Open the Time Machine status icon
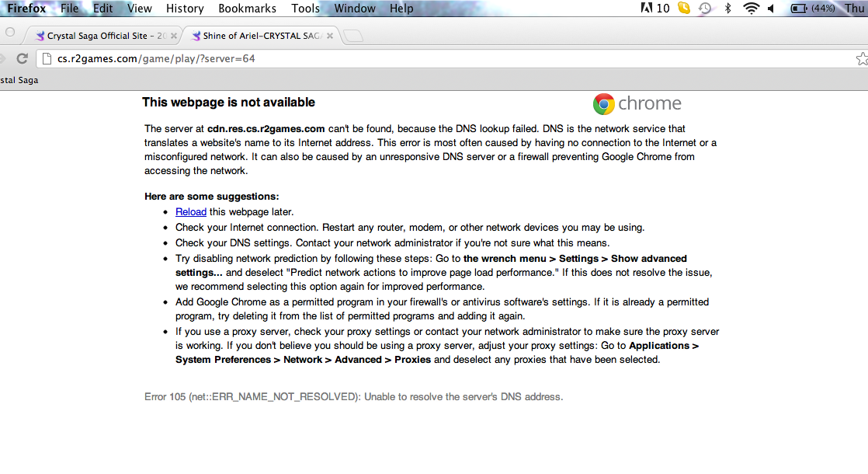 [x=705, y=9]
